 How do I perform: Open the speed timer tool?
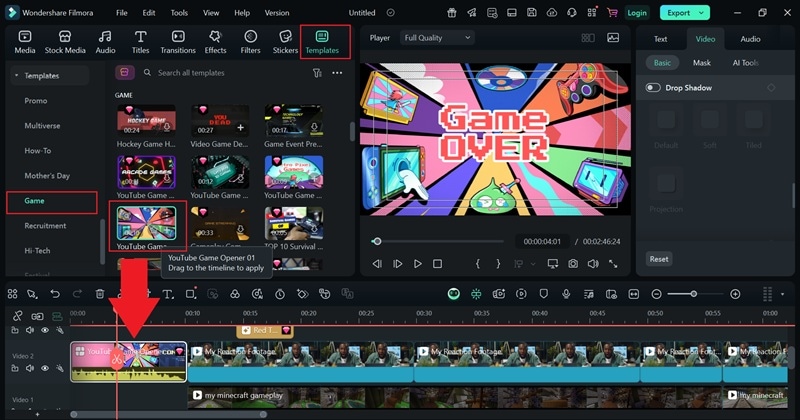[280, 294]
